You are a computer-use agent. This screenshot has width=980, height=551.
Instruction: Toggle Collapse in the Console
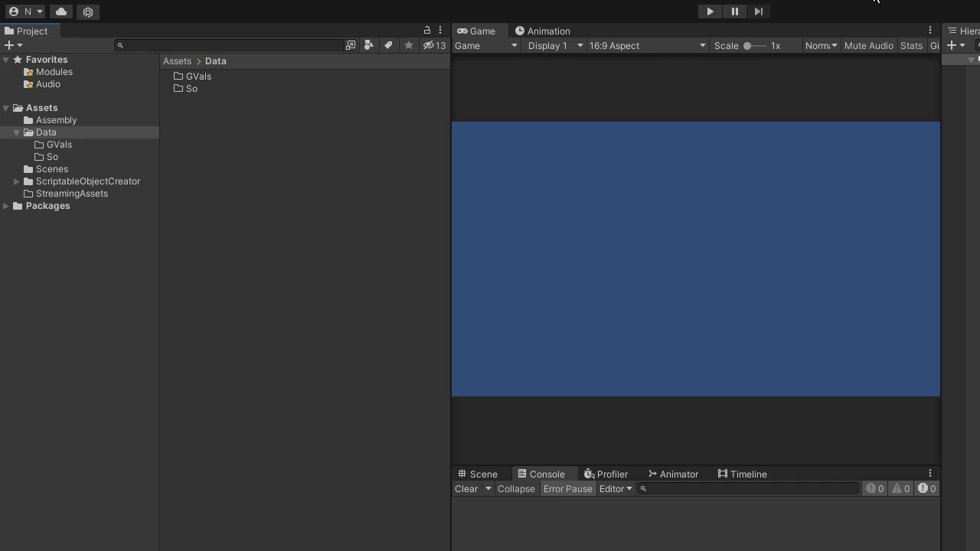pyautogui.click(x=516, y=488)
